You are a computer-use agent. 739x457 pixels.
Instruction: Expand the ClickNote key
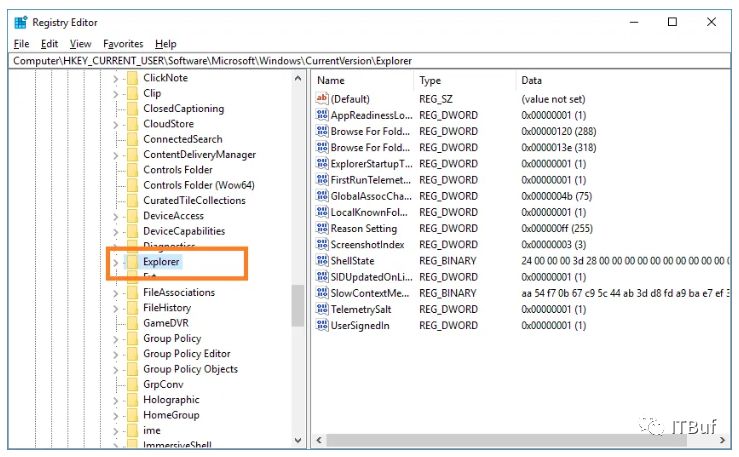point(115,79)
